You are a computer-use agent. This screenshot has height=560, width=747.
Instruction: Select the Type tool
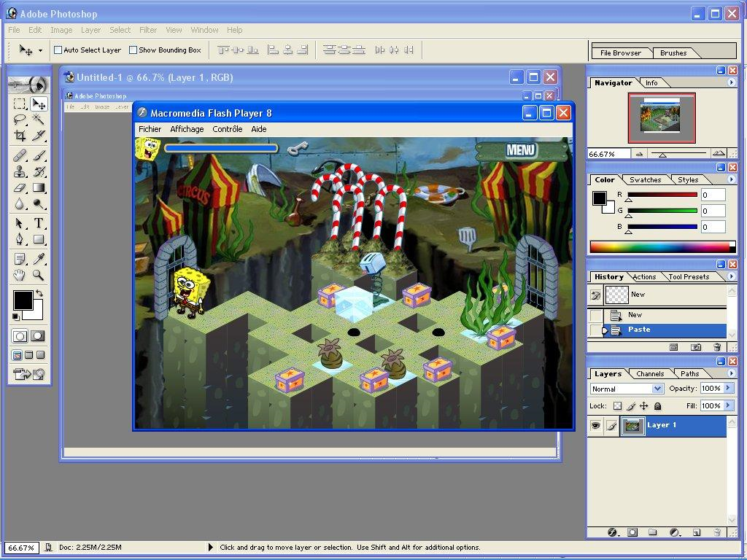pos(38,223)
